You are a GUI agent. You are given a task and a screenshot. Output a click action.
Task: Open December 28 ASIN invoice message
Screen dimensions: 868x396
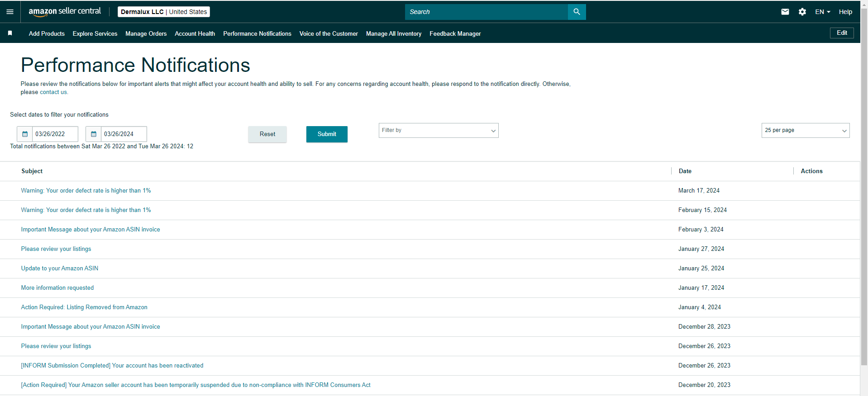(91, 327)
